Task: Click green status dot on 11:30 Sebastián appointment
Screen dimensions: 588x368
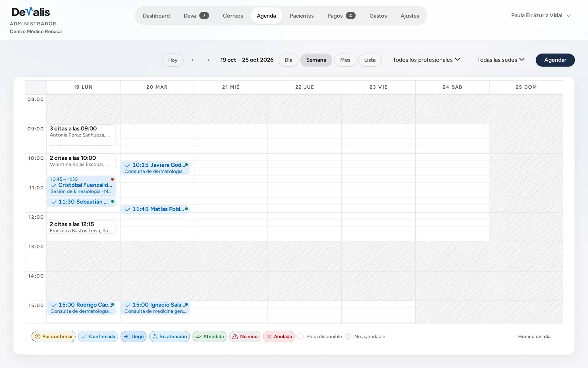Action: (112, 201)
